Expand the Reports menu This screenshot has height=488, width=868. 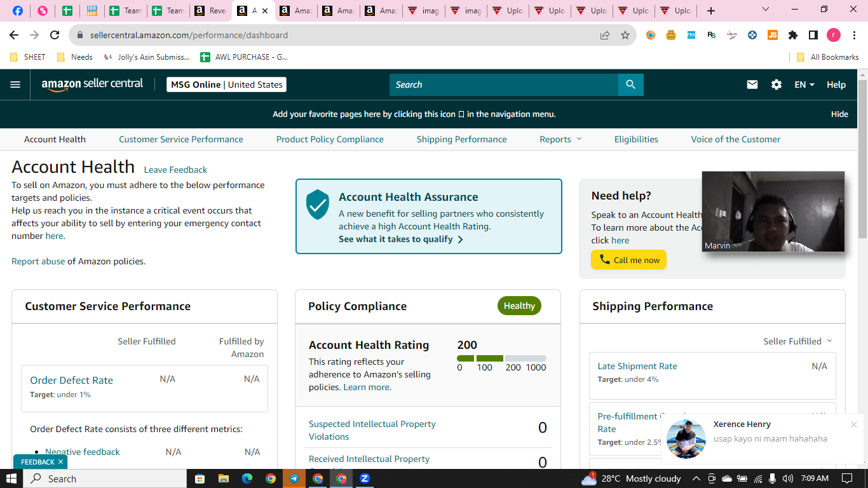click(560, 139)
